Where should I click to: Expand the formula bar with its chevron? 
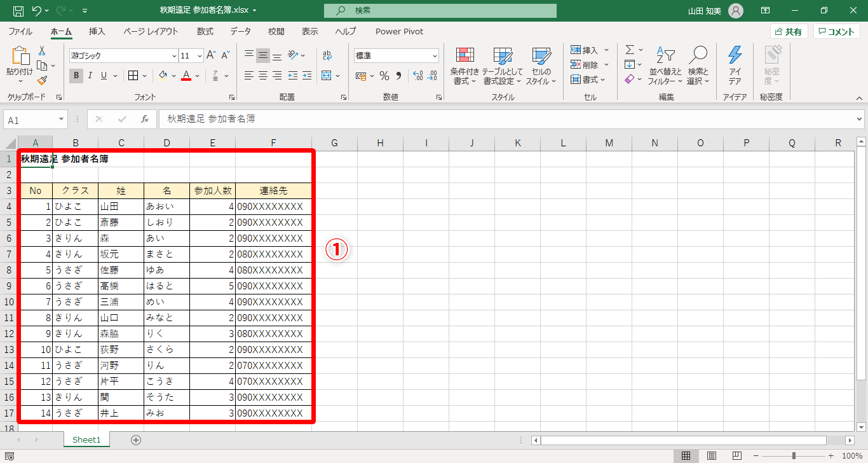click(860, 119)
